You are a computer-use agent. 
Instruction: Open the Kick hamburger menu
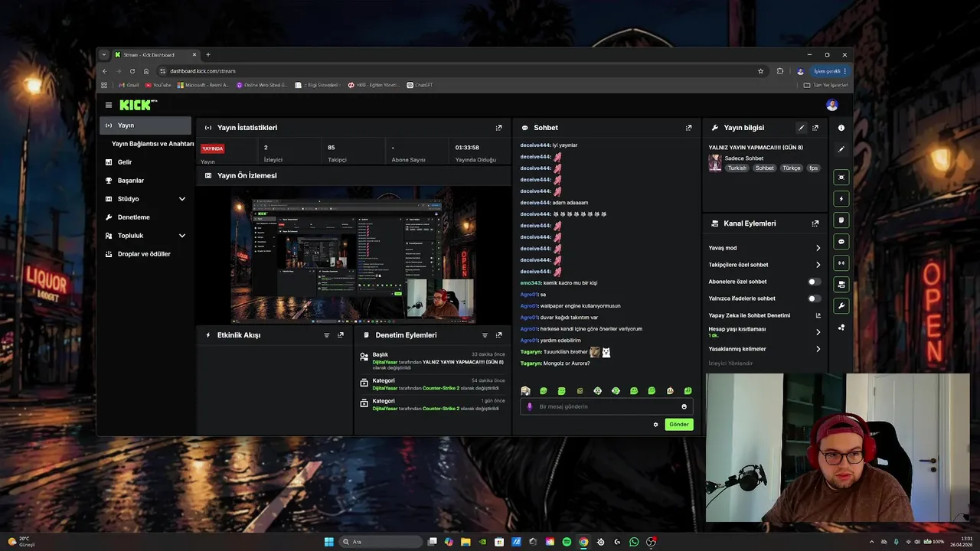click(109, 105)
